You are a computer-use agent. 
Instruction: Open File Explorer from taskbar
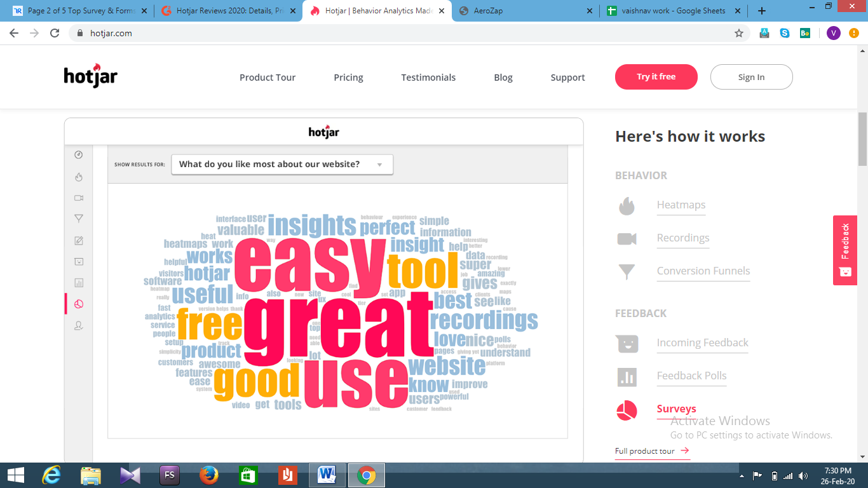click(x=91, y=475)
